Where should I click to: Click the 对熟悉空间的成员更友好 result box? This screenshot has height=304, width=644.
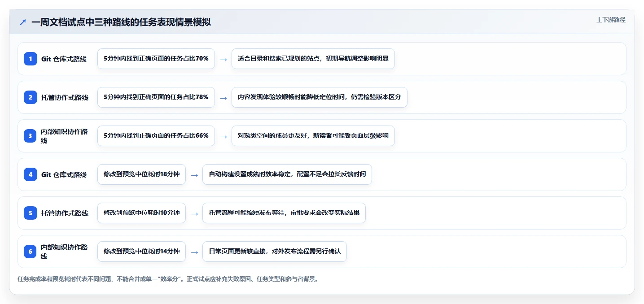tap(313, 136)
